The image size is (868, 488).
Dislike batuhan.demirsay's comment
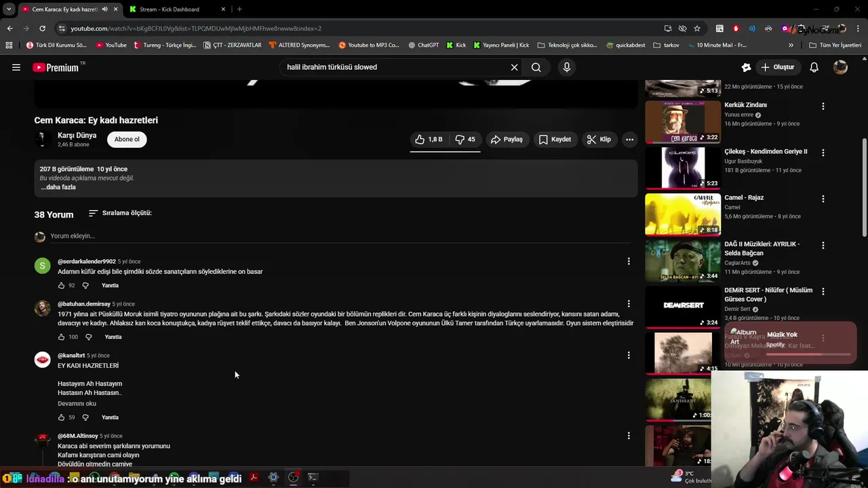(88, 337)
